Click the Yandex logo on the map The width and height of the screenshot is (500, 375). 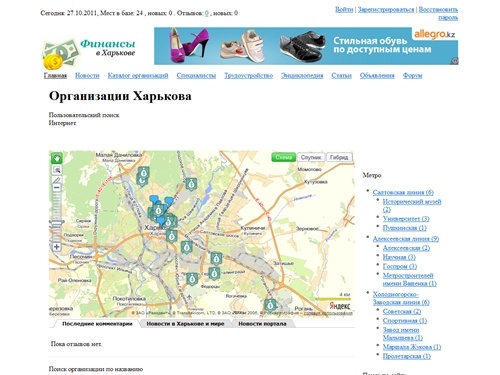coord(340,306)
